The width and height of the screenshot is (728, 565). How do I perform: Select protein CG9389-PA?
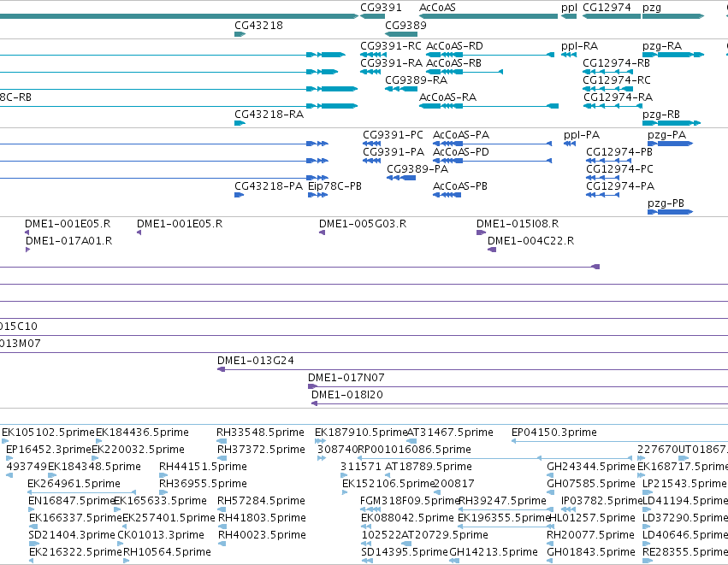[401, 178]
